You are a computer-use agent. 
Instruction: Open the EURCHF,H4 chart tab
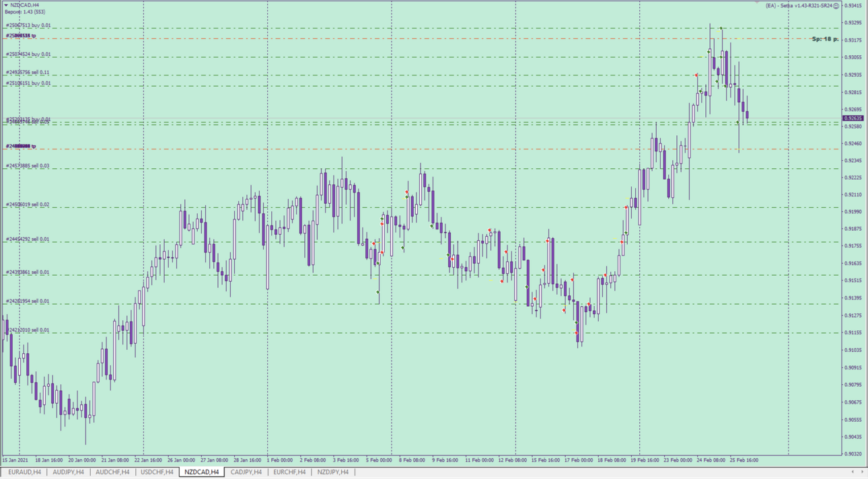pos(289,472)
